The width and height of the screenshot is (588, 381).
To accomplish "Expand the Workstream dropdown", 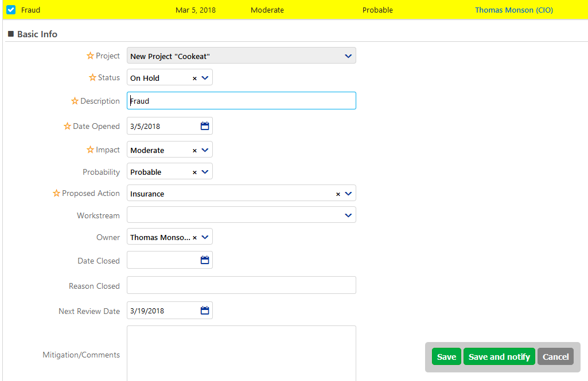I will (x=348, y=215).
